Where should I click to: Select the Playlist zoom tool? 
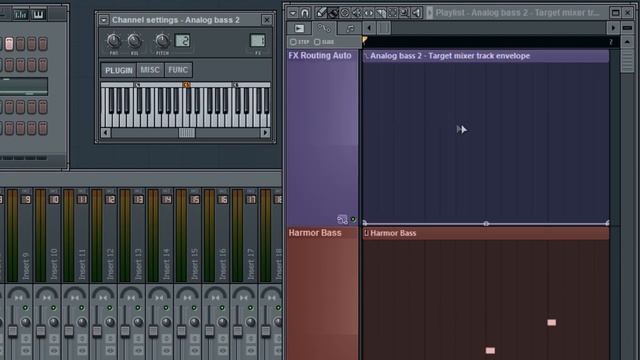pyautogui.click(x=404, y=13)
